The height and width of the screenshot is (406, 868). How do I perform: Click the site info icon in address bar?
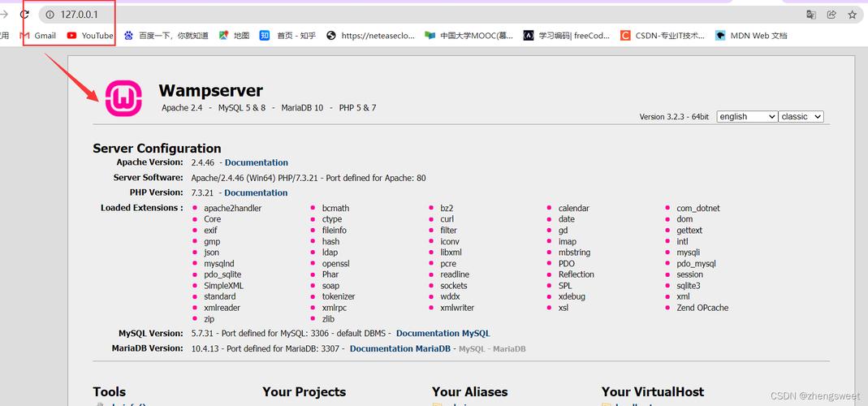[50, 15]
